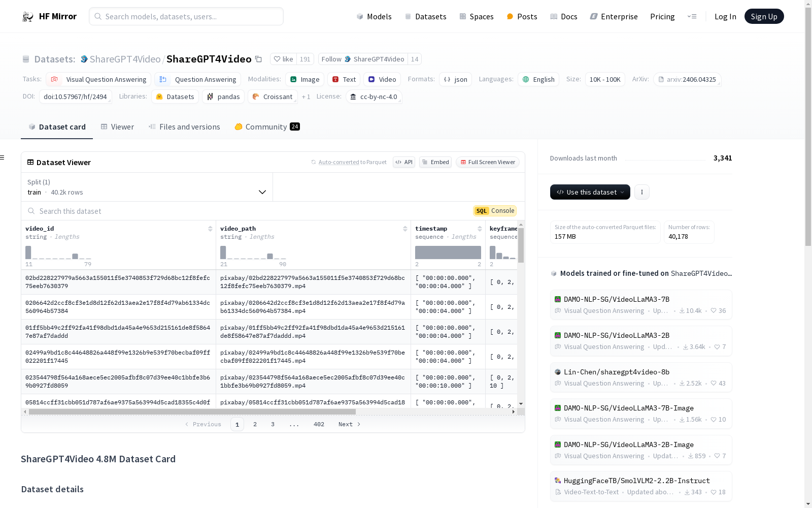
Task: Click the Dataset Viewer table icon
Action: (30, 163)
